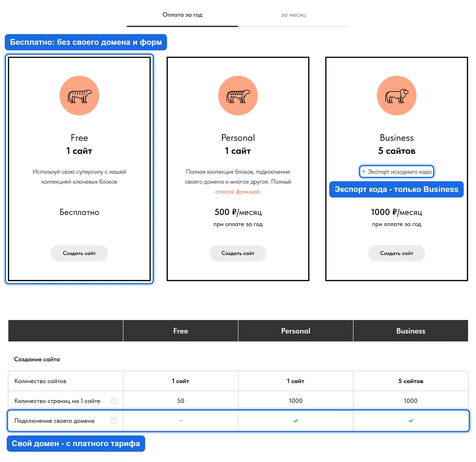This screenshot has width=476, height=462.
Task: Click the Business plan title on its card
Action: coord(396,138)
